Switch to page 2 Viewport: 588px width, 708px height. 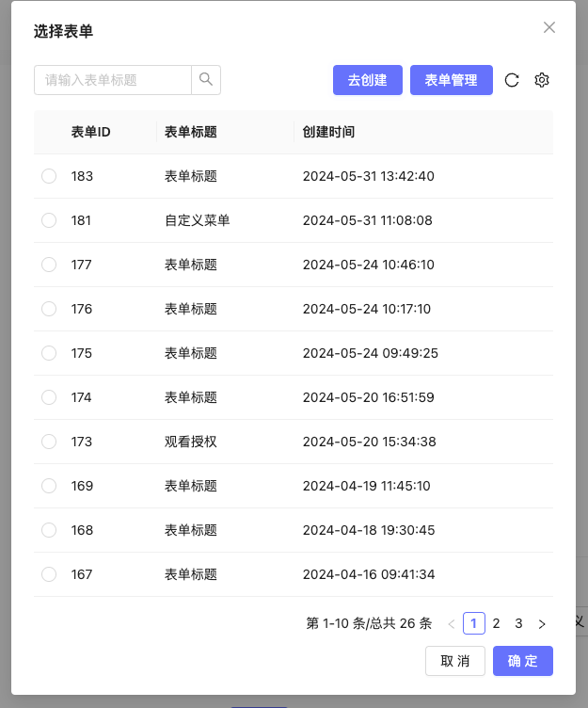(x=497, y=623)
